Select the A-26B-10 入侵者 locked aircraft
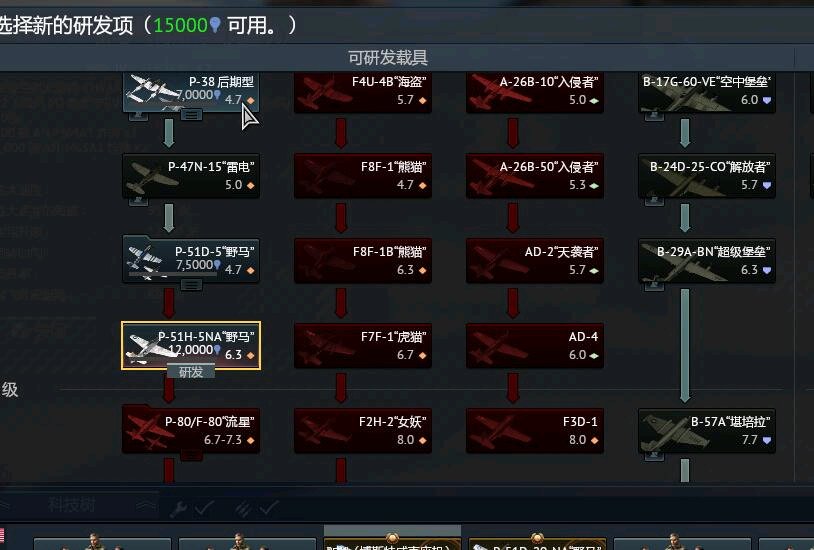 (535, 92)
